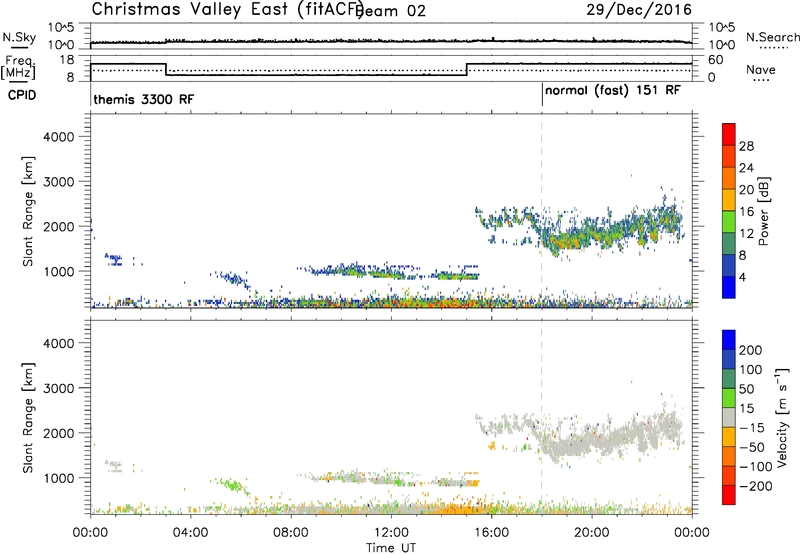Click the dashed 18:00 CPID change line in power panel
The width and height of the screenshot is (800, 554).
click(x=541, y=211)
